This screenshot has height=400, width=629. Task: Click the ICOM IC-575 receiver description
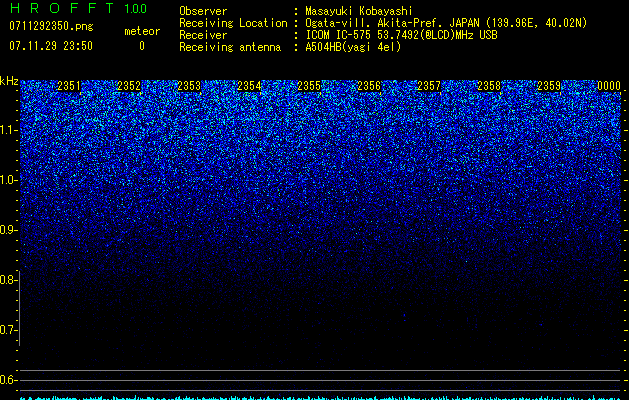click(x=401, y=35)
